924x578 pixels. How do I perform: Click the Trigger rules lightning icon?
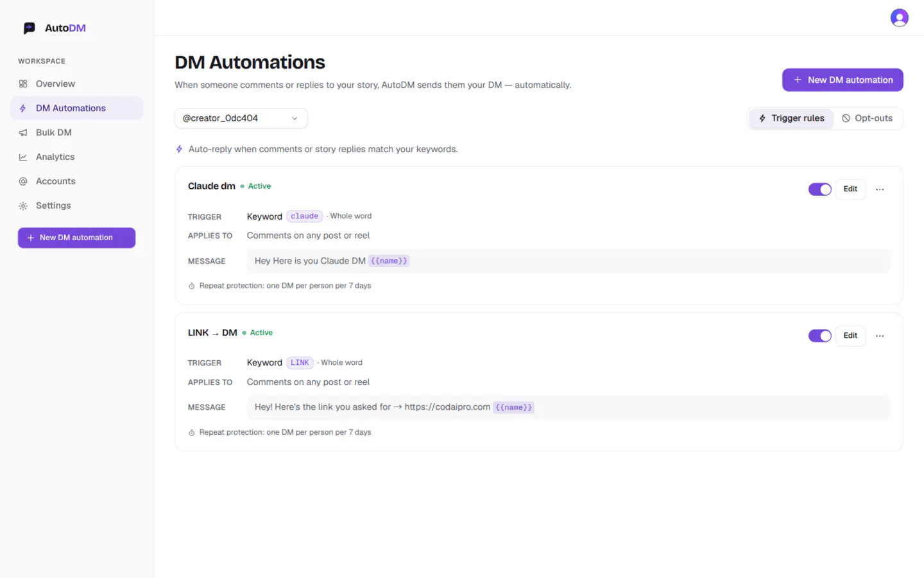(762, 118)
